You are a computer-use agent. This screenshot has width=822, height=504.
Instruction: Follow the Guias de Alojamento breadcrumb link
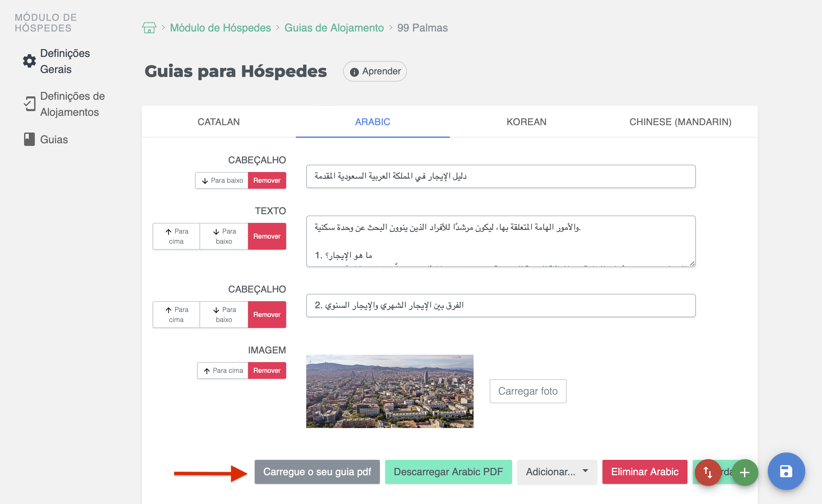click(x=334, y=28)
